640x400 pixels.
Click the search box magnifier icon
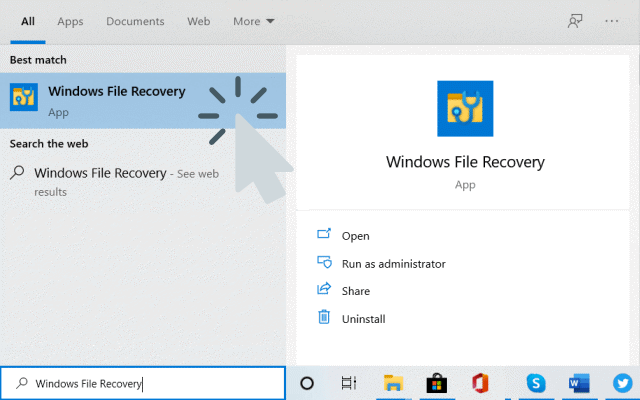tap(22, 383)
